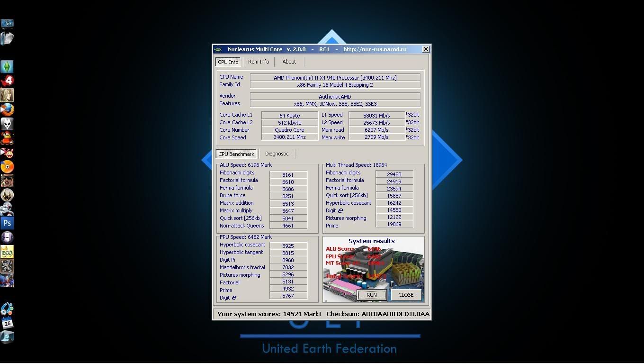Click the Family Id field value

coord(335,85)
